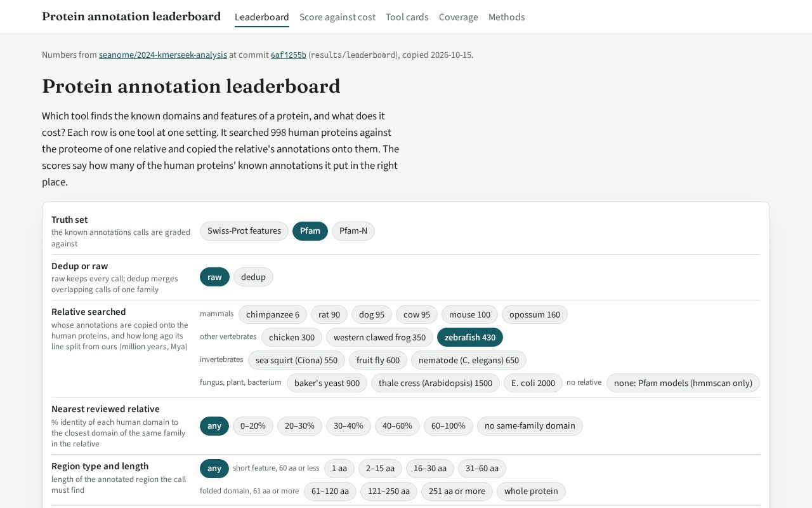Image resolution: width=812 pixels, height=508 pixels.
Task: Filter identity to 40–60%
Action: (x=397, y=425)
